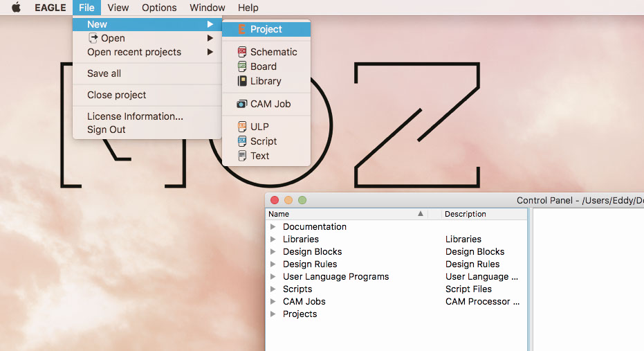
Task: Click the Open menu item's arrow icon
Action: [93, 38]
